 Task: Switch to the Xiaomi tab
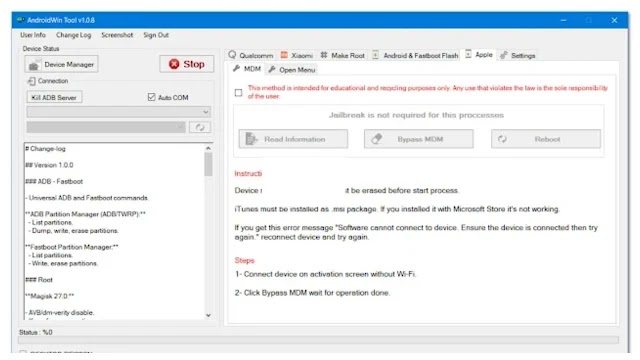tap(297, 55)
